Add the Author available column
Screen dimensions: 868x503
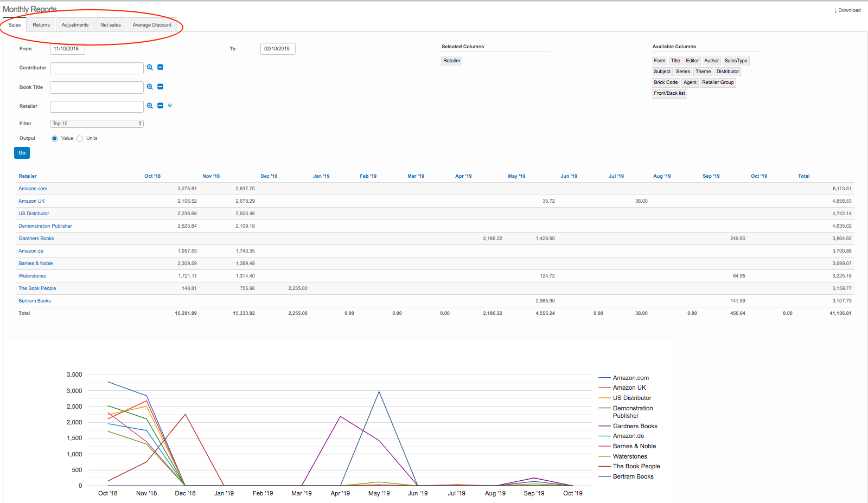tap(711, 61)
